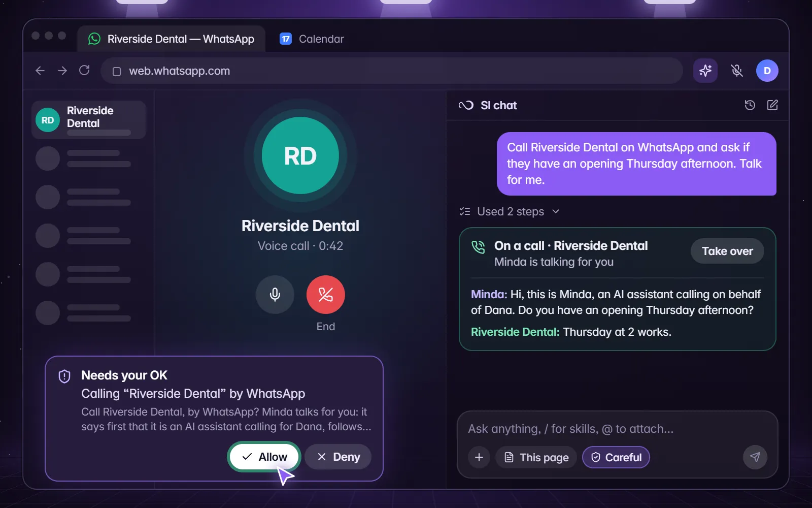Screen dimensions: 812x508
Task: Go forward with the browser forward arrow
Action: click(x=62, y=71)
